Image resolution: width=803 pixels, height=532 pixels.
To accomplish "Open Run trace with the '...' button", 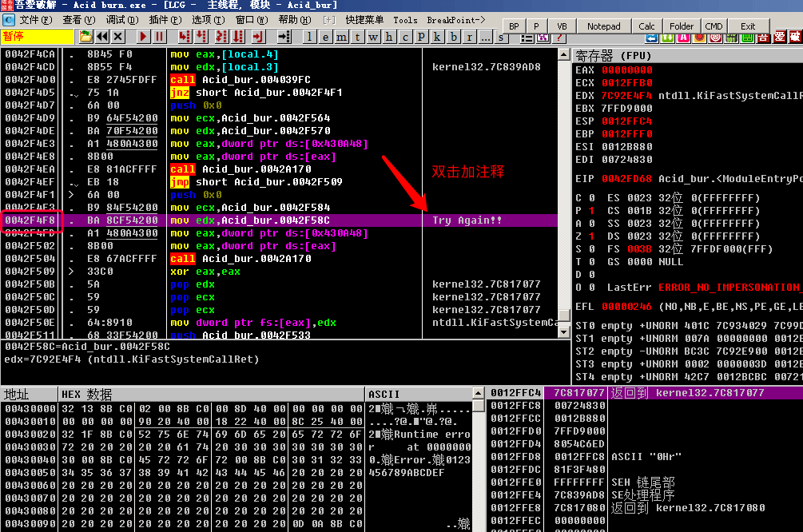I will (485, 37).
